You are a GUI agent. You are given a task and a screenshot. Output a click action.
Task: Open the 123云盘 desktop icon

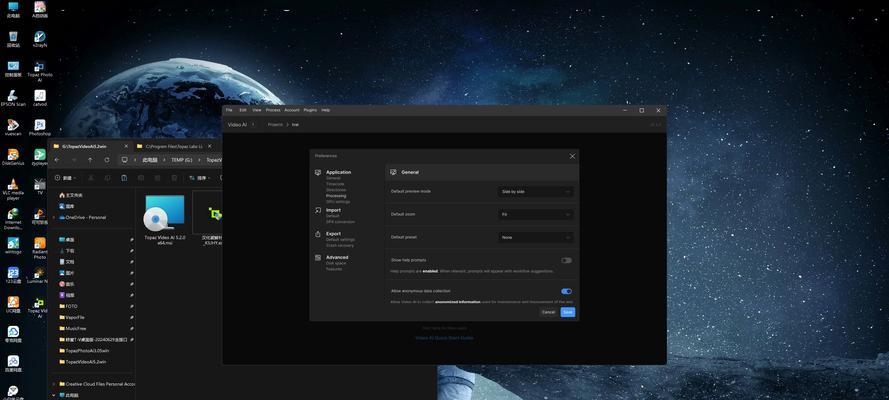12,273
